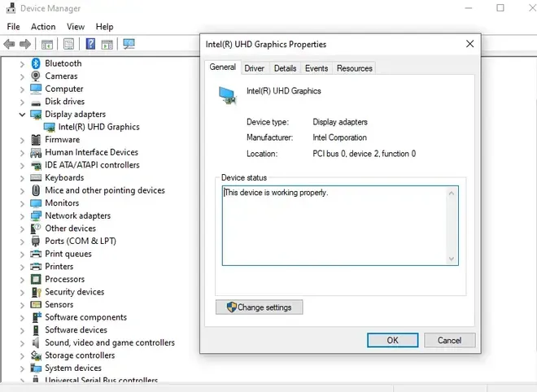Click the Device Manager title bar icon
This screenshot has height=392, width=537.
(x=11, y=7)
